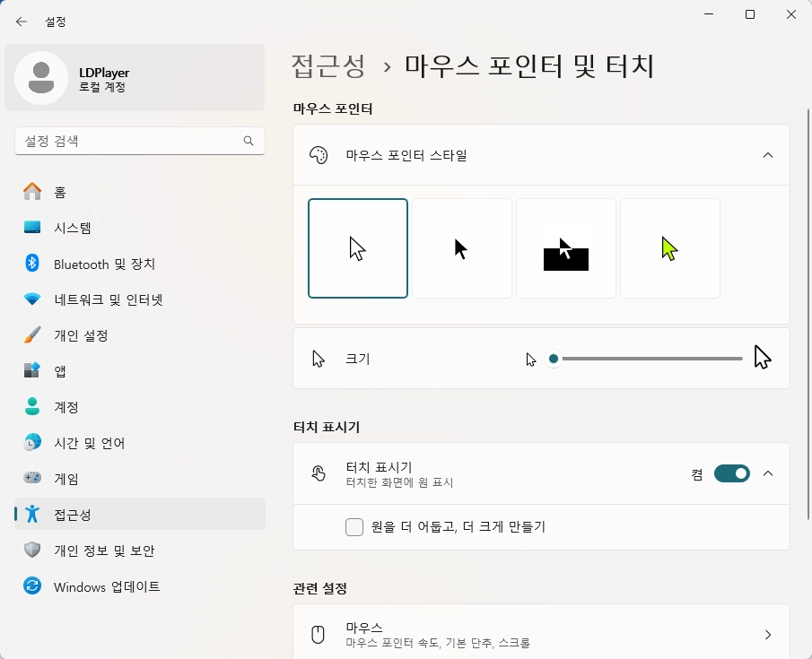Click the search magnifier icon
812x659 pixels.
click(249, 141)
